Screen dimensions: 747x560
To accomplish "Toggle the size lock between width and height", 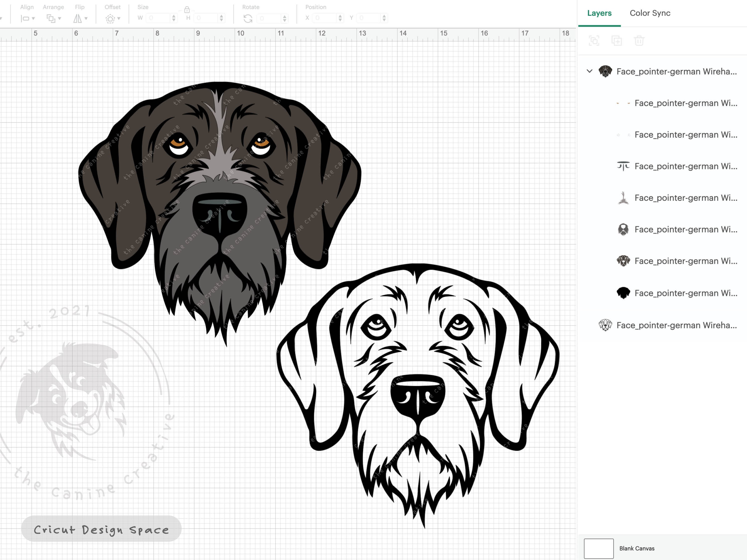I will [x=187, y=10].
